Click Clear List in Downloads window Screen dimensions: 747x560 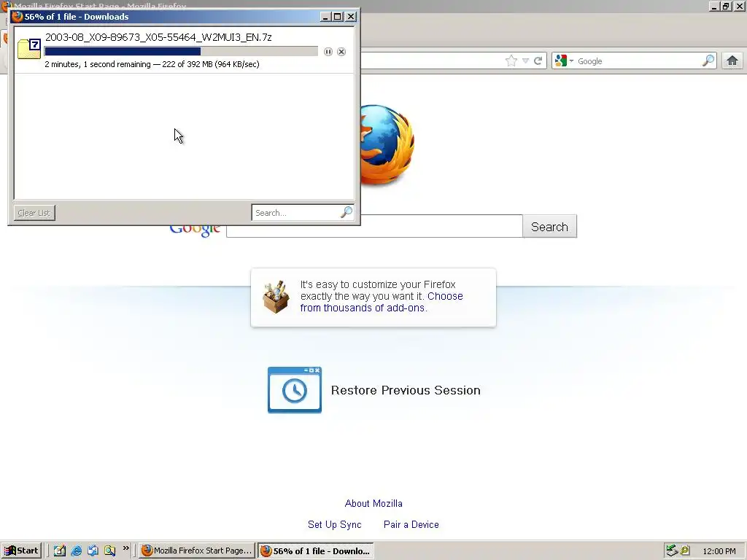(x=34, y=213)
